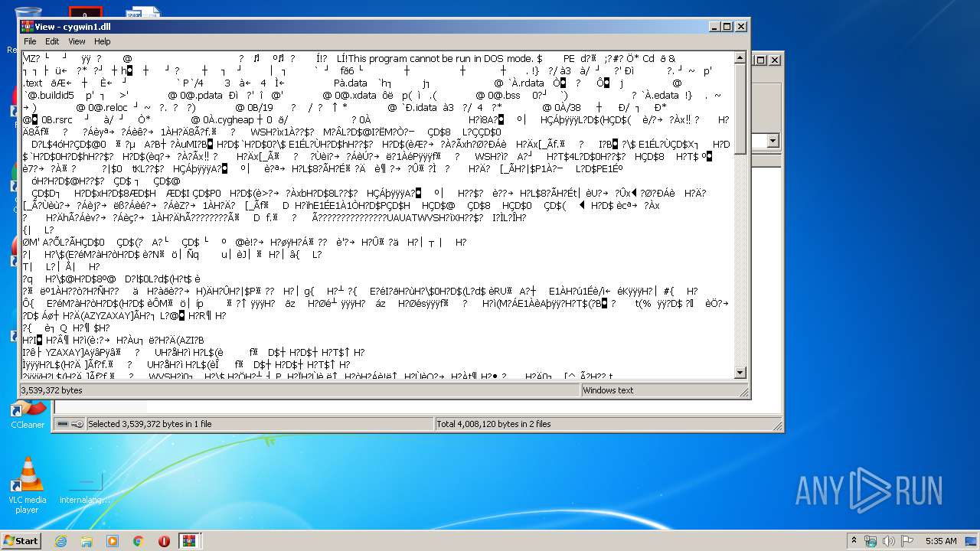Open the Edit menu

point(52,41)
